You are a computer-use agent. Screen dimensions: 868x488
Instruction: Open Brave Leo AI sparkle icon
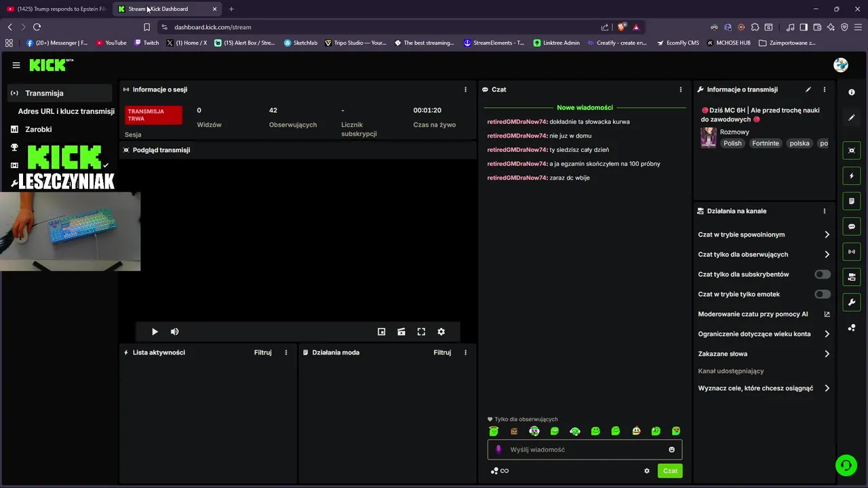pos(831,27)
